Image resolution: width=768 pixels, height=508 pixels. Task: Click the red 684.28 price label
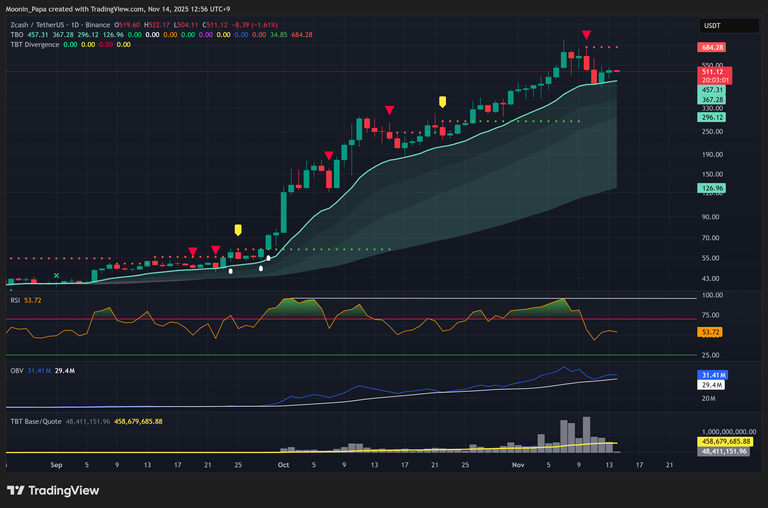click(x=713, y=47)
